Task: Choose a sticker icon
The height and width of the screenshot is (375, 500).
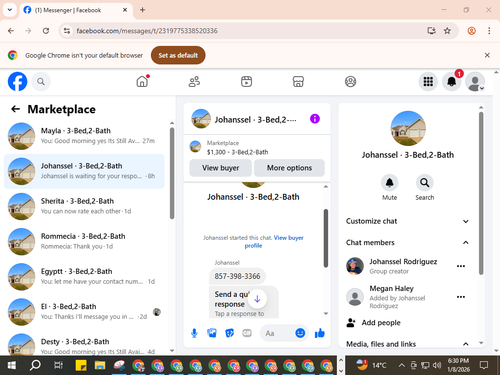Action: pyautogui.click(x=229, y=333)
